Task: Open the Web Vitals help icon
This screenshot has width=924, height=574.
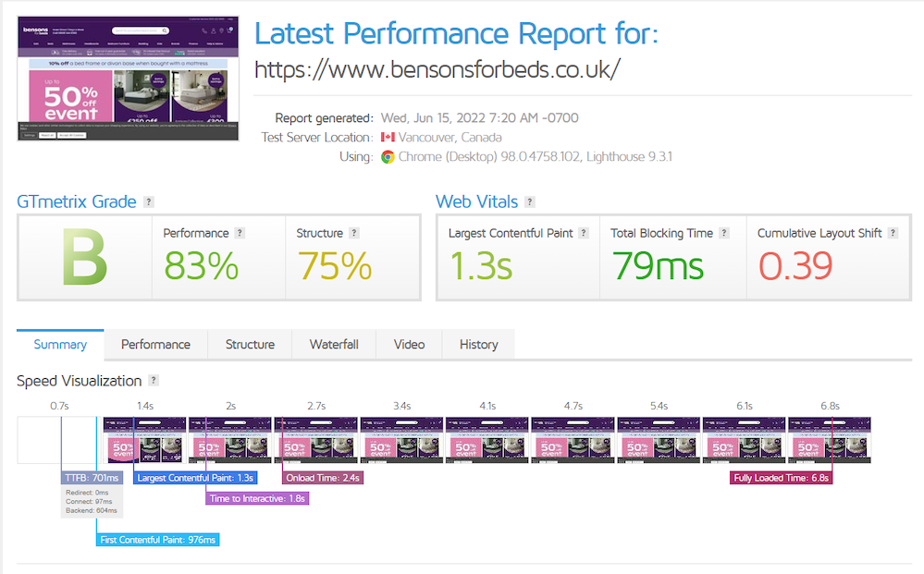Action: click(530, 202)
